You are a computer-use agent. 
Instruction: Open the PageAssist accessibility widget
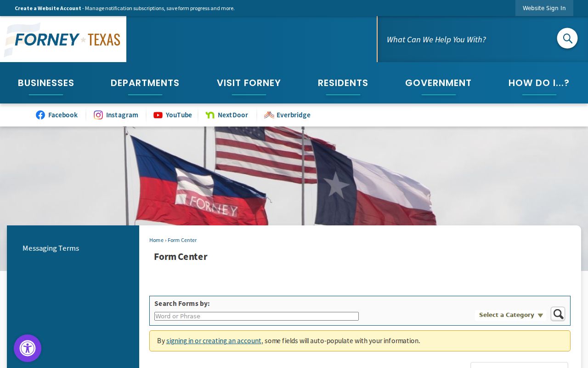28,348
